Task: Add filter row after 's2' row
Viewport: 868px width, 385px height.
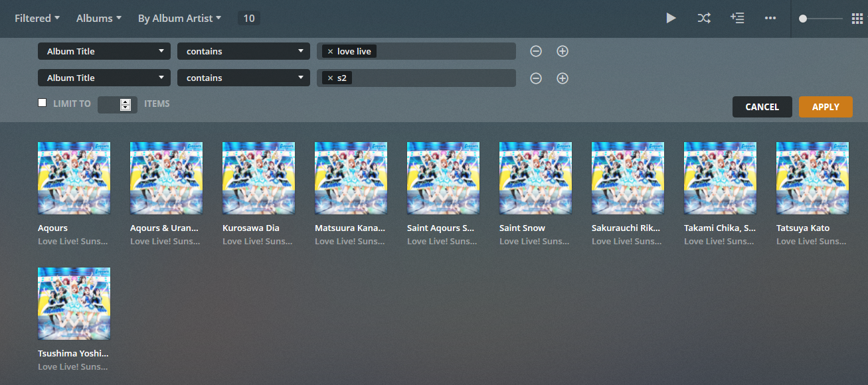Action: click(563, 78)
